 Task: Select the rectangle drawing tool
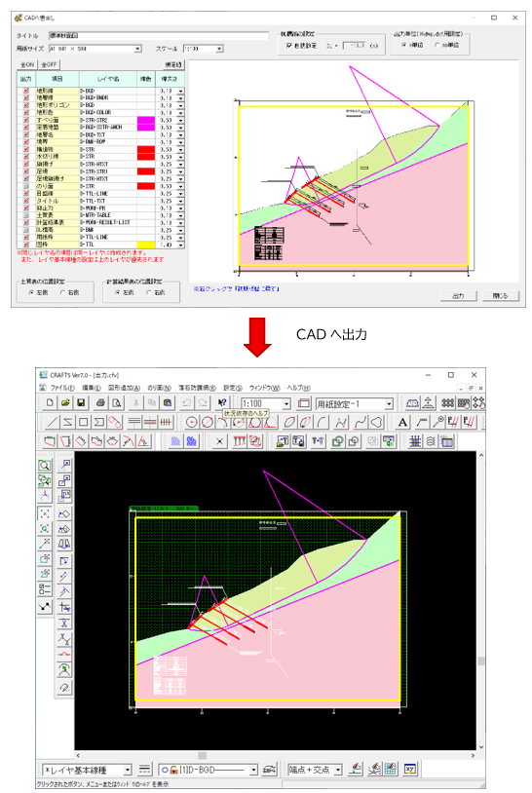[x=84, y=422]
